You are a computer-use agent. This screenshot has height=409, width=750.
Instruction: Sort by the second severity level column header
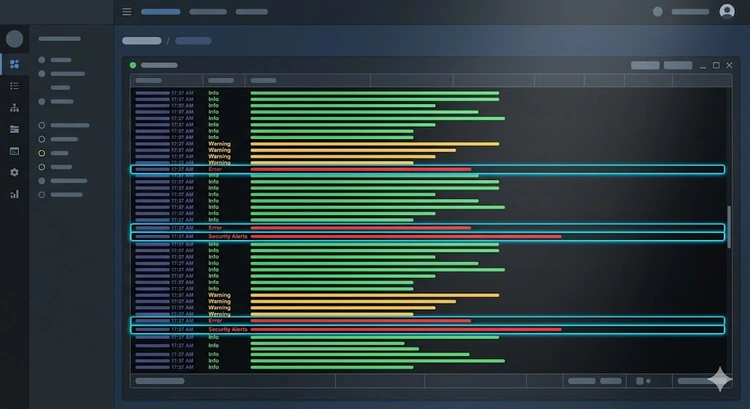[224, 80]
